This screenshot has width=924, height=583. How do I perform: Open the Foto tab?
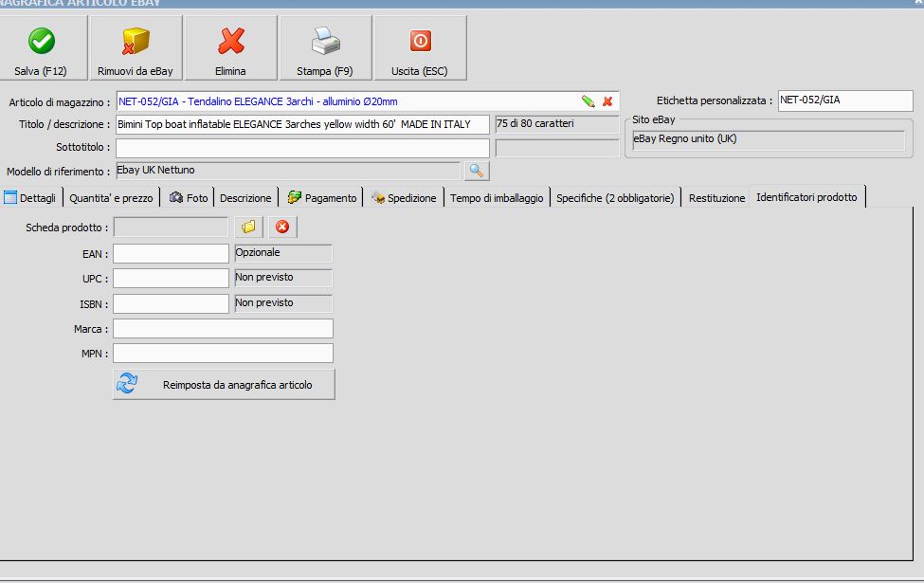click(188, 198)
